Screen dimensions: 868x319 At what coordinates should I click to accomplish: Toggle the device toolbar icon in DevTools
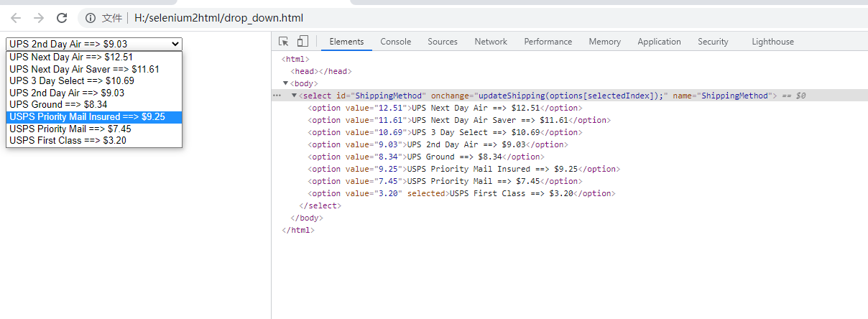click(303, 42)
